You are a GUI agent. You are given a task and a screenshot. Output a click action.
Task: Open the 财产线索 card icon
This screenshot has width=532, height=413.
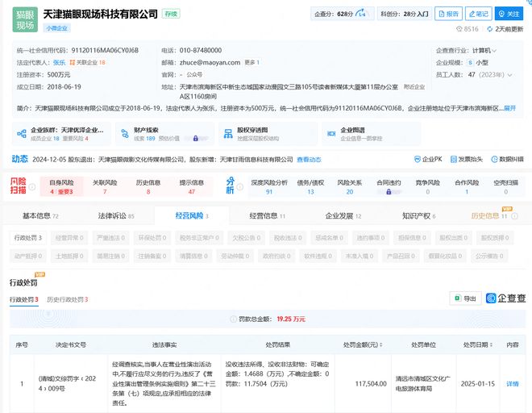pyautogui.click(x=125, y=134)
